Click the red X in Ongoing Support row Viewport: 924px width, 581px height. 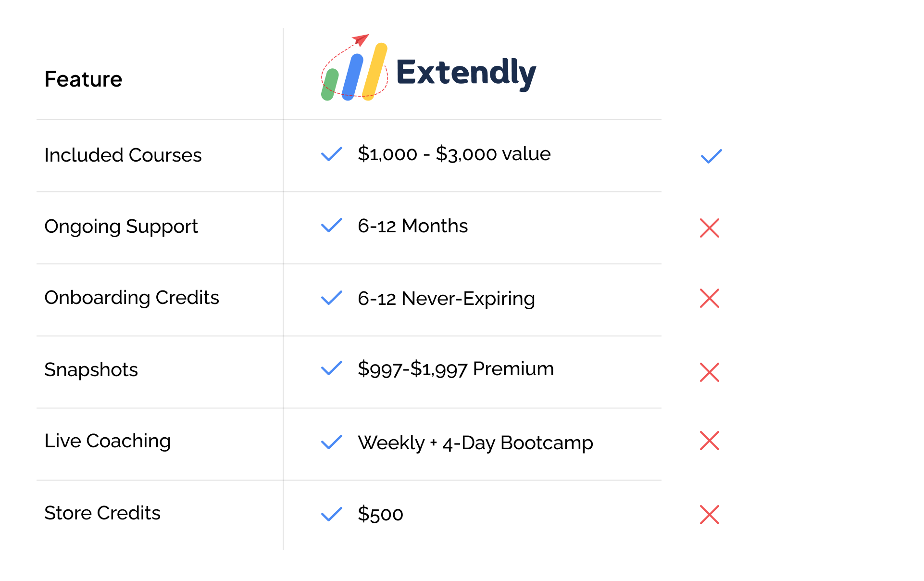point(710,227)
